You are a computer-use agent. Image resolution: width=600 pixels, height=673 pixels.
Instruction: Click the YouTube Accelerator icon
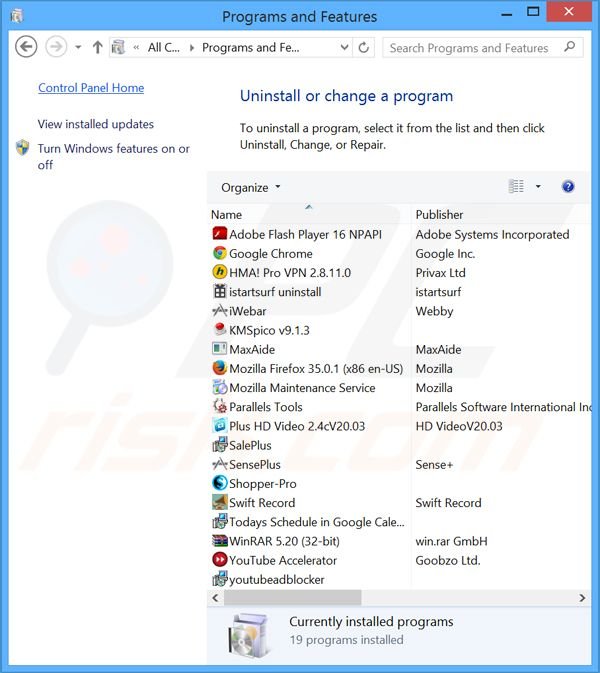(x=219, y=560)
